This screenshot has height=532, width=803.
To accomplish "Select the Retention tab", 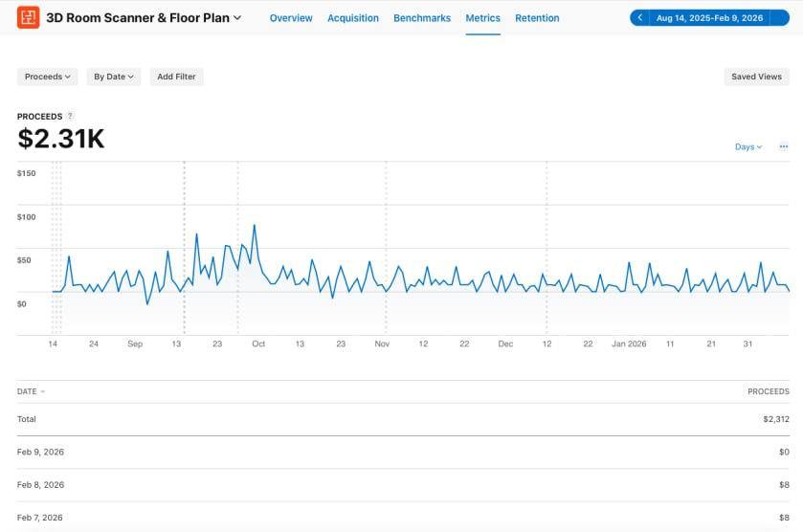I will point(537,18).
